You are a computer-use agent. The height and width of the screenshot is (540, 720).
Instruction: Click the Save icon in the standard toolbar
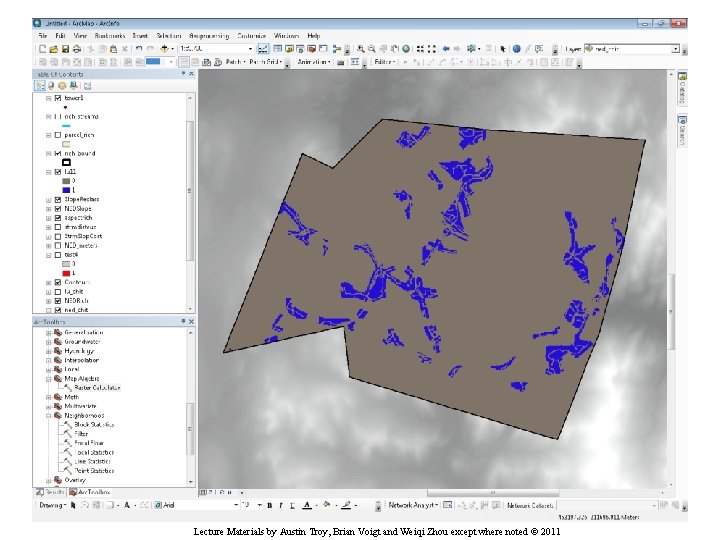pyautogui.click(x=65, y=48)
